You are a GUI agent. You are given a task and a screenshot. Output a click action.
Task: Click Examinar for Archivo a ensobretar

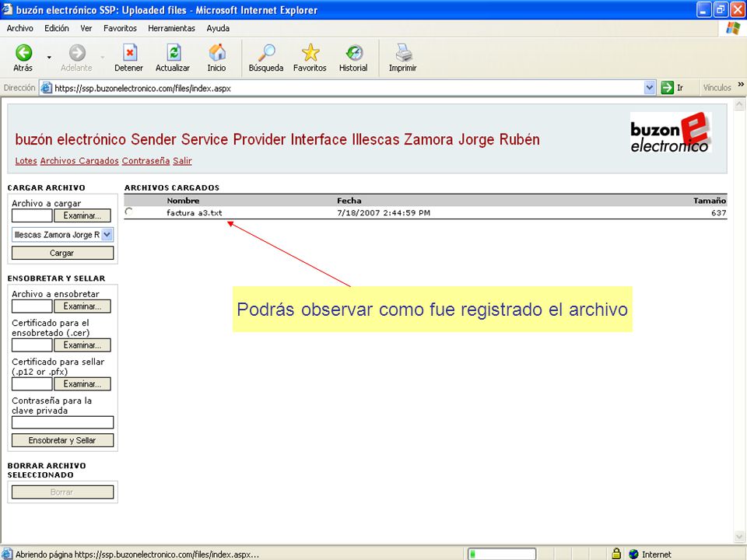click(x=82, y=306)
